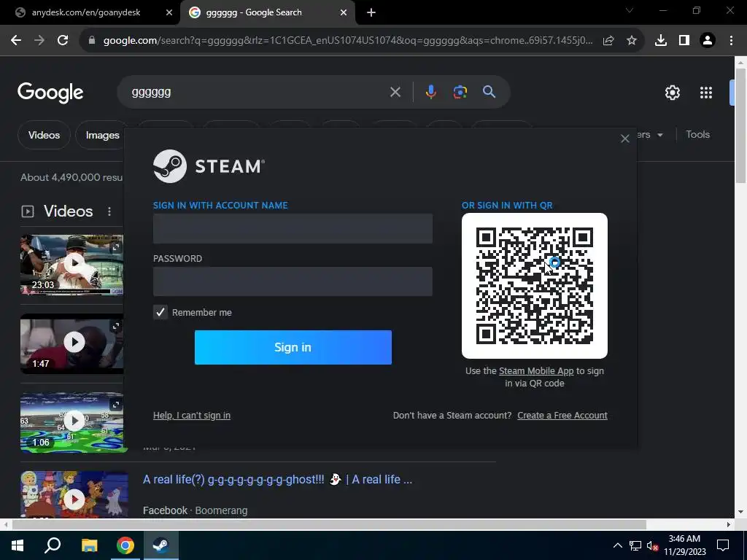Focus the Steam account name field
This screenshot has width=747, height=560.
click(x=293, y=228)
